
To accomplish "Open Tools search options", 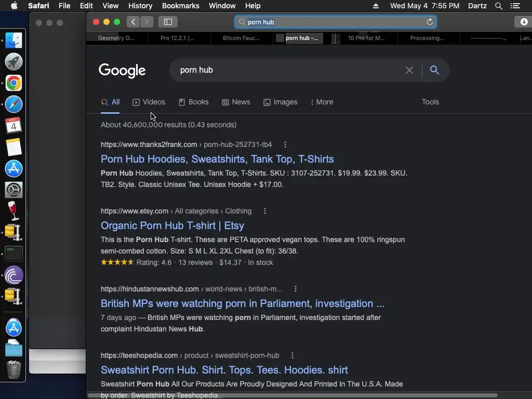I will 430,102.
